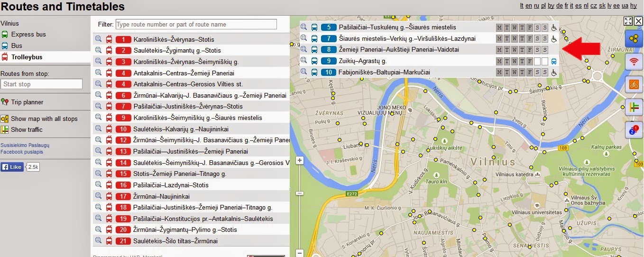Click the Start stop input field
Image resolution: width=644 pixels, height=257 pixels.
point(42,84)
